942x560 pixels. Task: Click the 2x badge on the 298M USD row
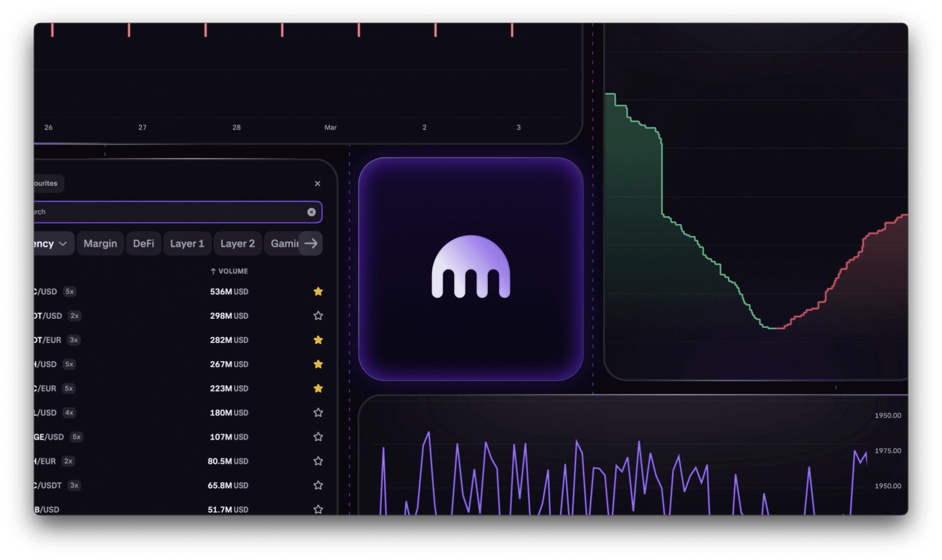tap(74, 315)
